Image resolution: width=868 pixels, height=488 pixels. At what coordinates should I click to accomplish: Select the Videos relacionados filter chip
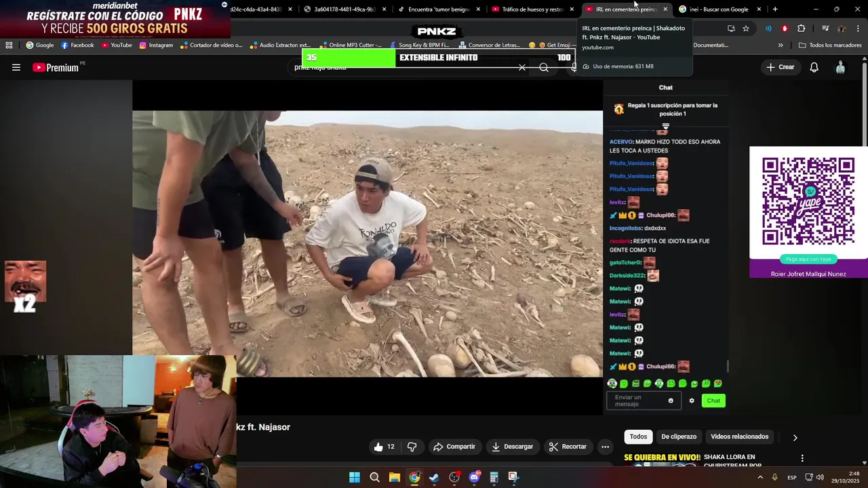click(x=739, y=436)
